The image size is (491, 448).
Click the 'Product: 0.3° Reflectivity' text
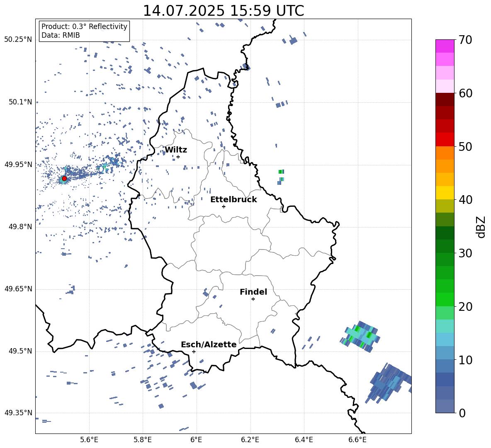click(x=84, y=26)
